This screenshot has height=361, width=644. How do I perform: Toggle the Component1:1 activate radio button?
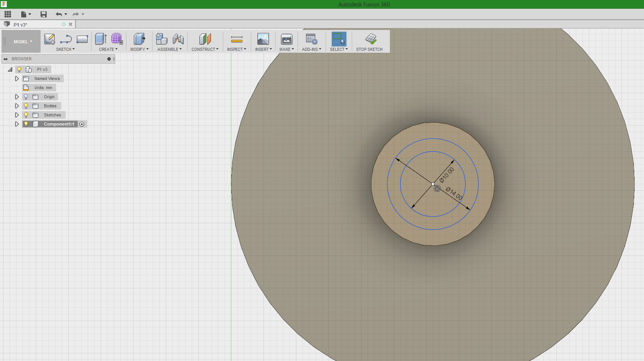point(82,124)
